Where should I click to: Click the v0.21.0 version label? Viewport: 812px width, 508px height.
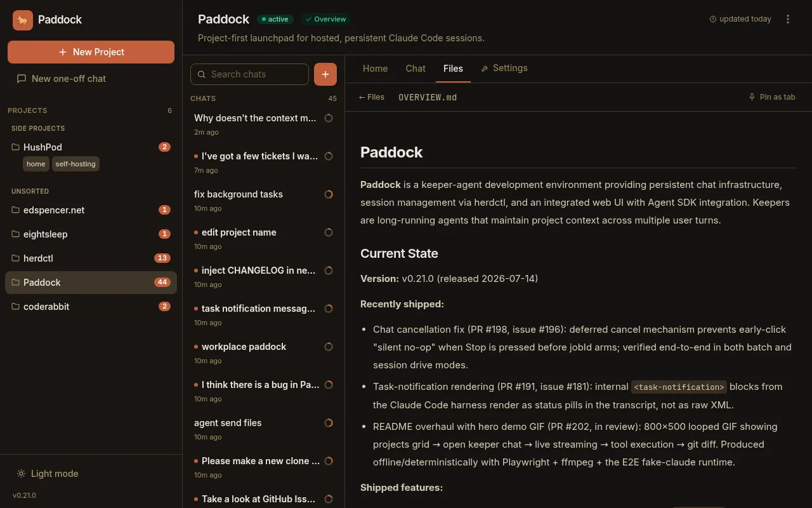click(x=24, y=495)
